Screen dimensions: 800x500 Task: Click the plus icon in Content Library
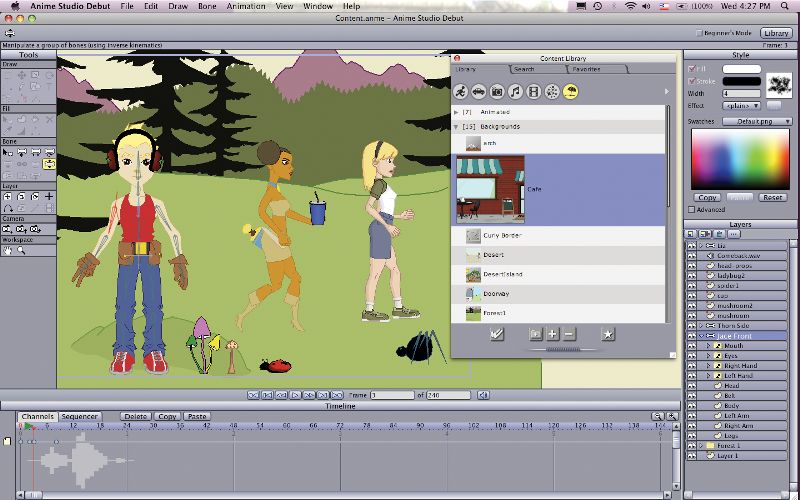[551, 333]
